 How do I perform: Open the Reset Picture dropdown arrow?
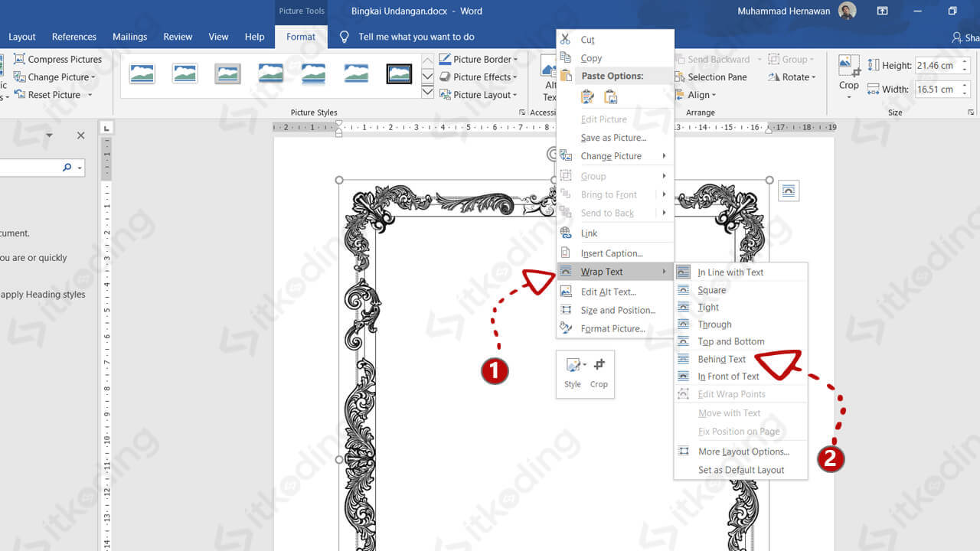tap(90, 95)
